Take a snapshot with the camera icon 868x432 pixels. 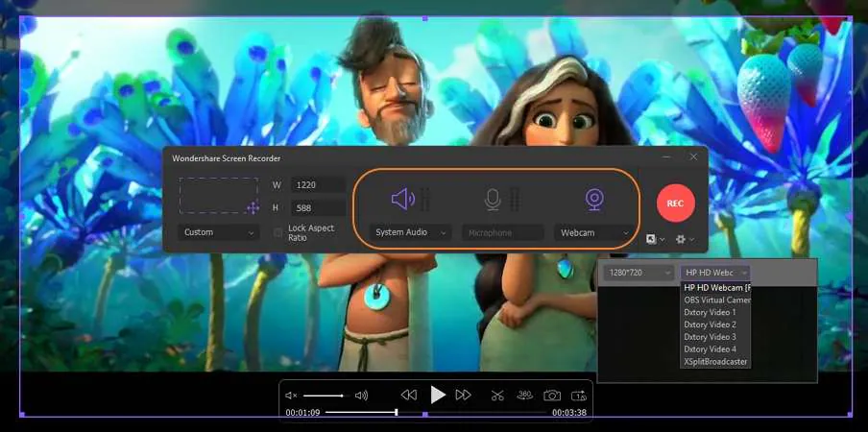pos(552,395)
